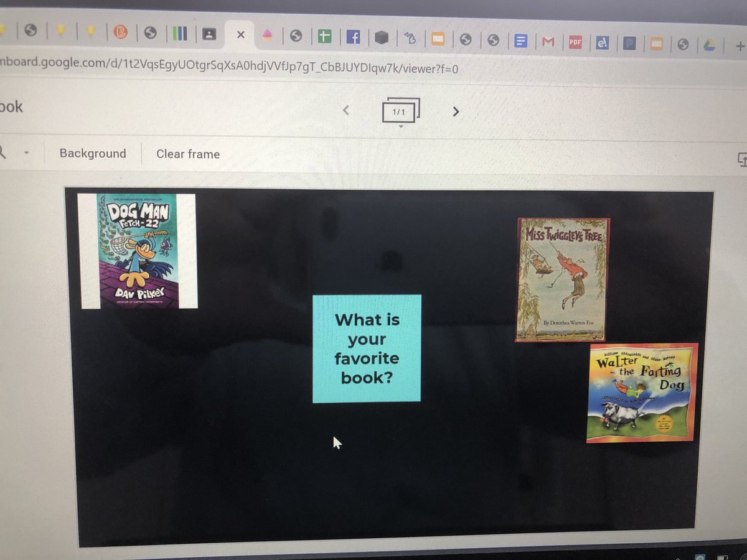Viewport: 747px width, 560px height.
Task: Click the plus to open a new tab
Action: pos(740,46)
